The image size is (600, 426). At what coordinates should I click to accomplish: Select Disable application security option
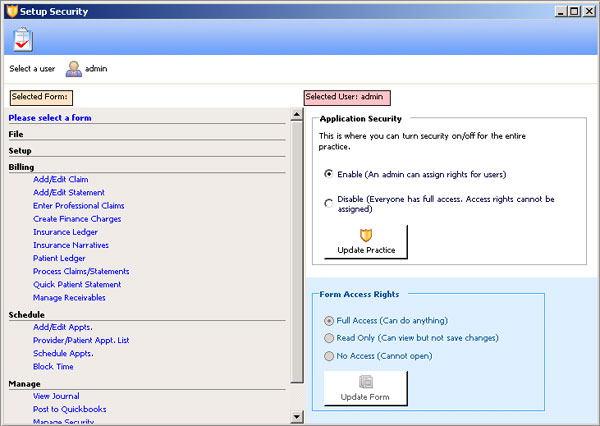(329, 203)
